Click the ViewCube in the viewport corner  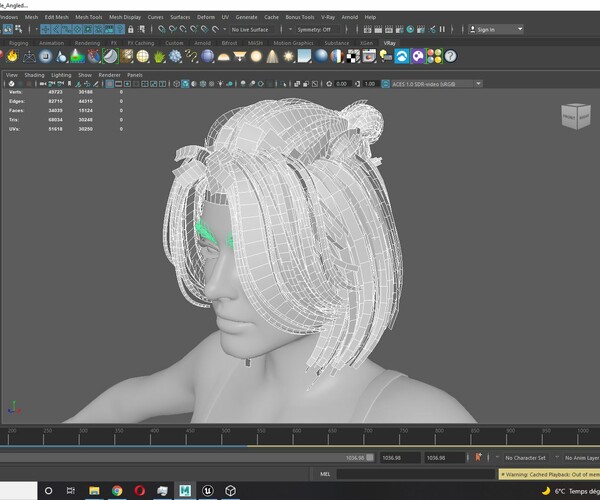[576, 116]
